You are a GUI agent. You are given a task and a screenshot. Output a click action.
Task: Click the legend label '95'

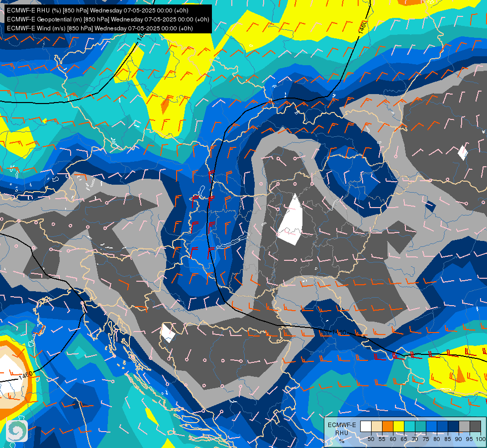click(x=469, y=439)
